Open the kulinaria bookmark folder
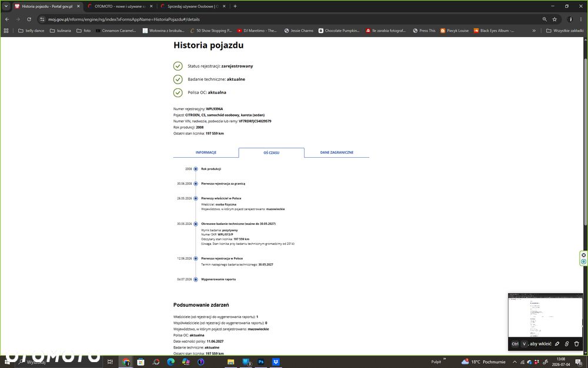 [61, 31]
